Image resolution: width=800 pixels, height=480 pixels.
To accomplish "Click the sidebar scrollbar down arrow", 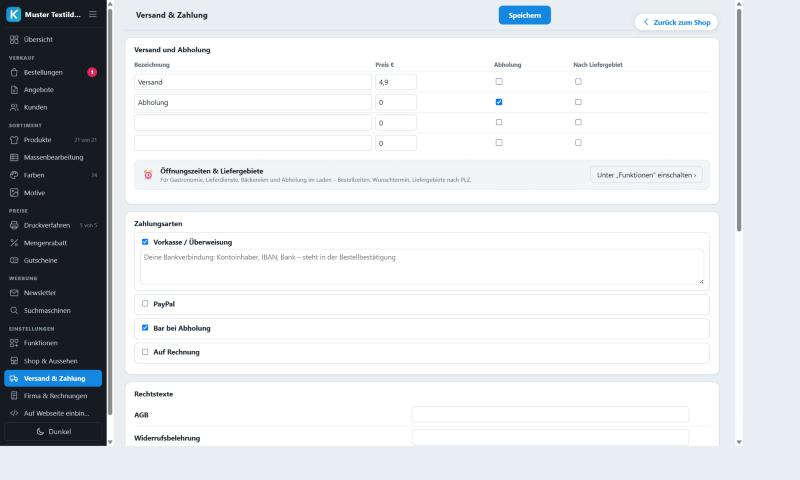I will (x=110, y=442).
